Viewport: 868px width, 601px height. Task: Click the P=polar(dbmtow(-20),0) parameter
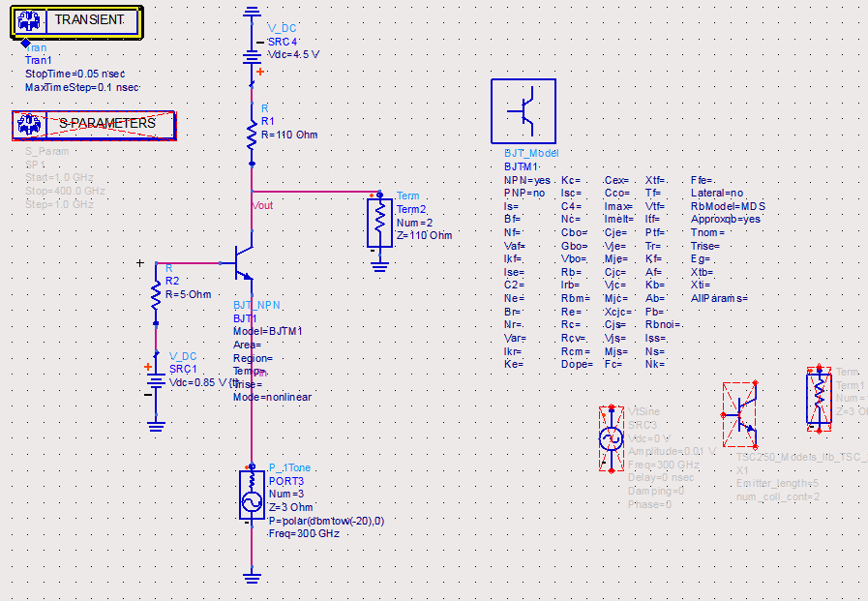click(x=327, y=522)
